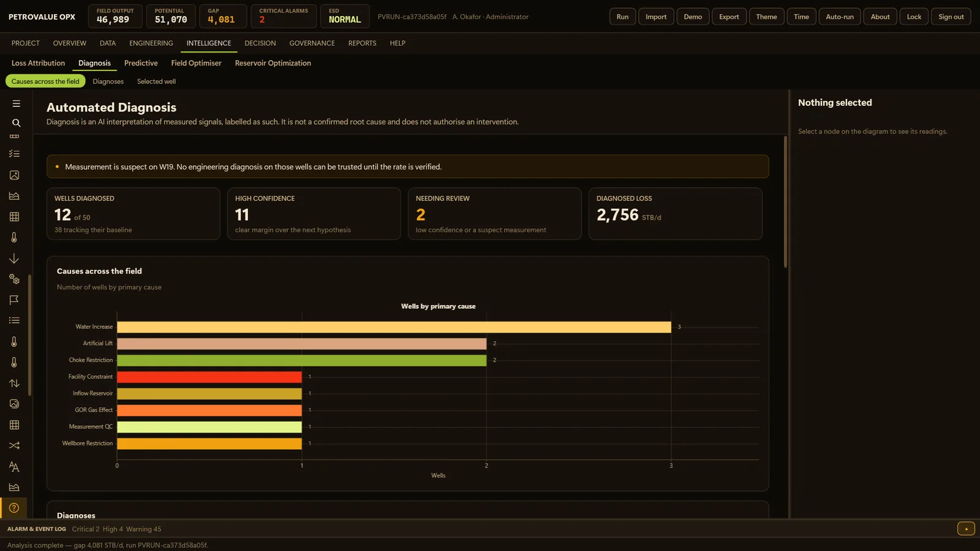Click the bulleted list icon in sidebar

[x=14, y=320]
